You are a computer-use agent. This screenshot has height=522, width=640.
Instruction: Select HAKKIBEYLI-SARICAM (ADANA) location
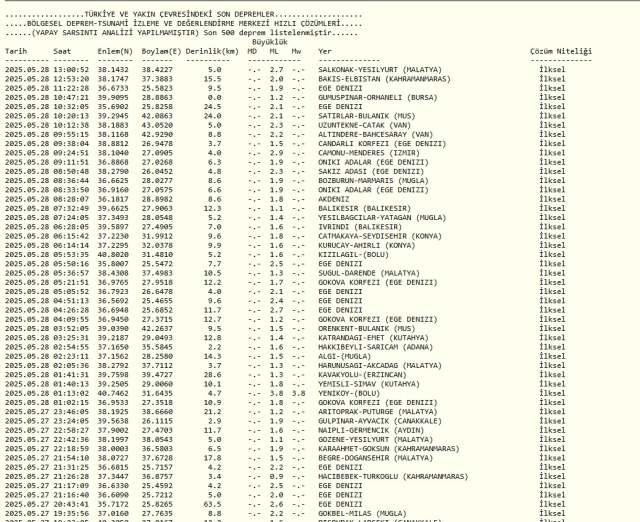[376, 347]
